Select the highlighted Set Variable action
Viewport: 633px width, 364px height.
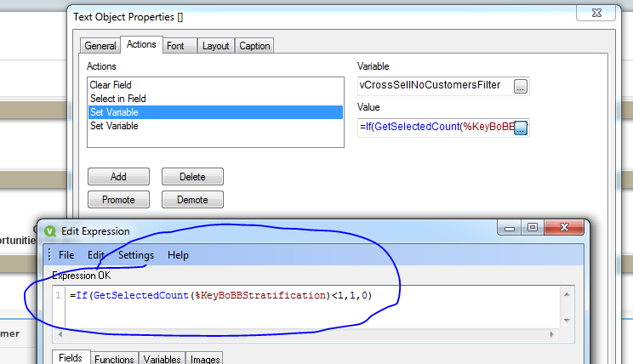coord(215,112)
